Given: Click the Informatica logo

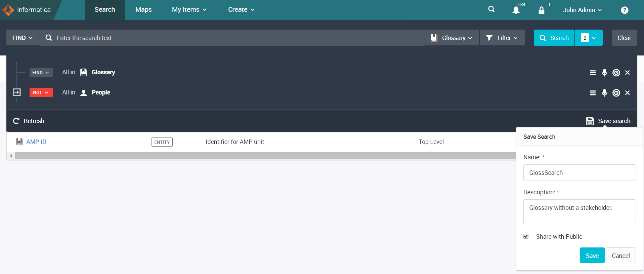Looking at the screenshot, I should pos(27,10).
